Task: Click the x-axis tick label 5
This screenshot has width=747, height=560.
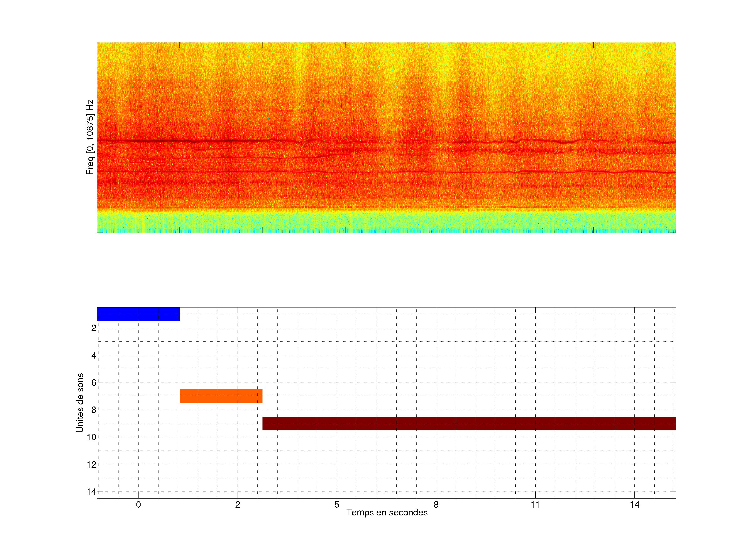Action: tap(337, 505)
